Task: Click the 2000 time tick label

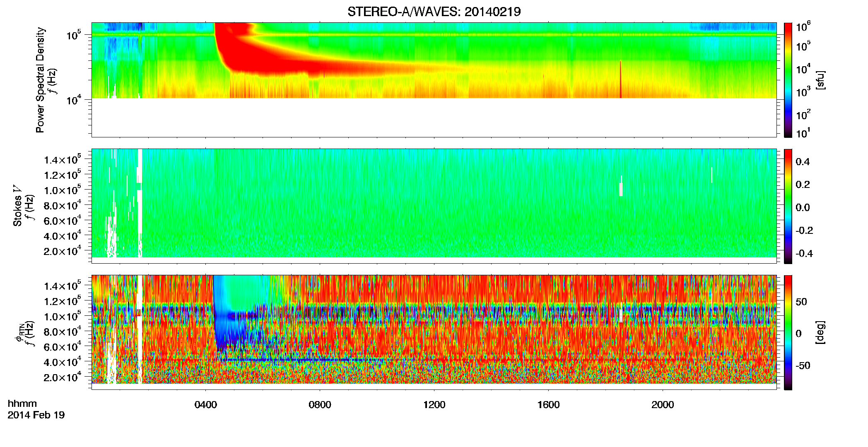Action: (x=663, y=405)
